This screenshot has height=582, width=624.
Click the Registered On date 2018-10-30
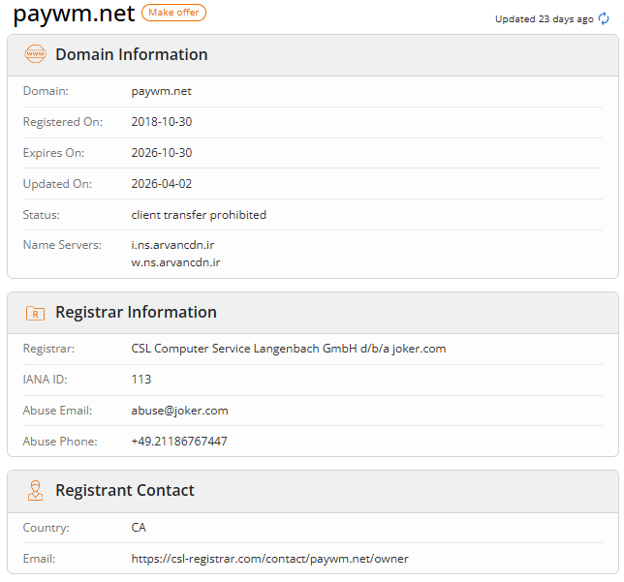(x=162, y=122)
